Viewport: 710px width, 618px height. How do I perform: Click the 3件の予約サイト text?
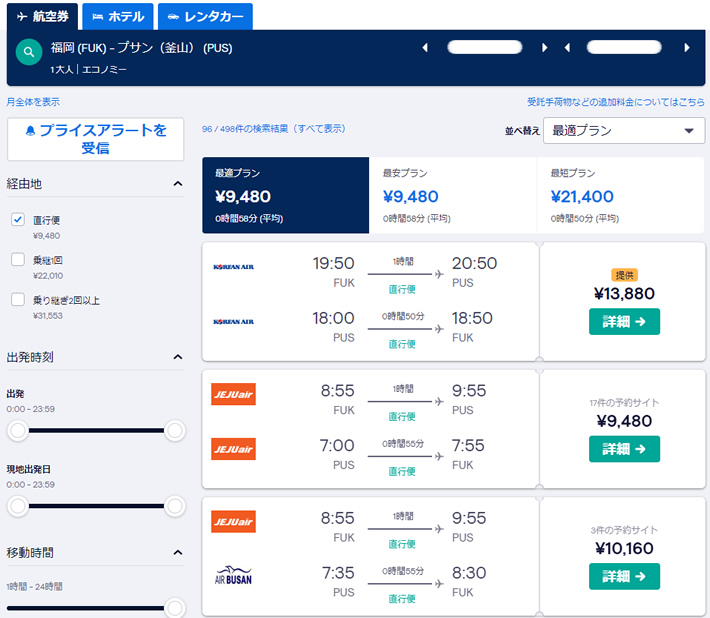click(x=624, y=530)
